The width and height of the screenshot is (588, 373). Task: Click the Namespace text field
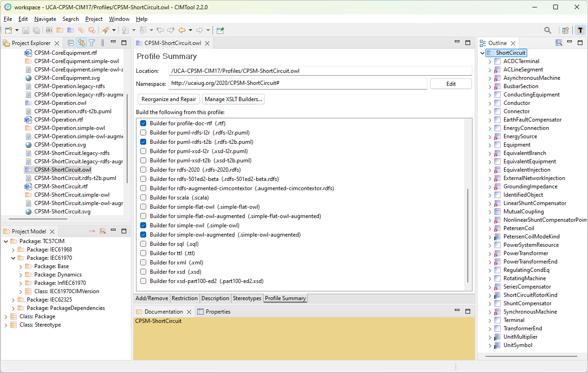[x=297, y=84]
